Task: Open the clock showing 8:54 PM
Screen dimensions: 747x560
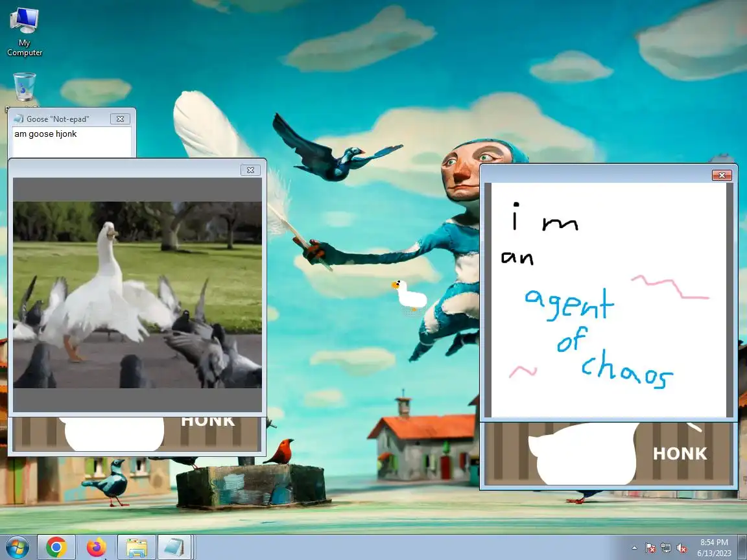Action: pos(714,548)
